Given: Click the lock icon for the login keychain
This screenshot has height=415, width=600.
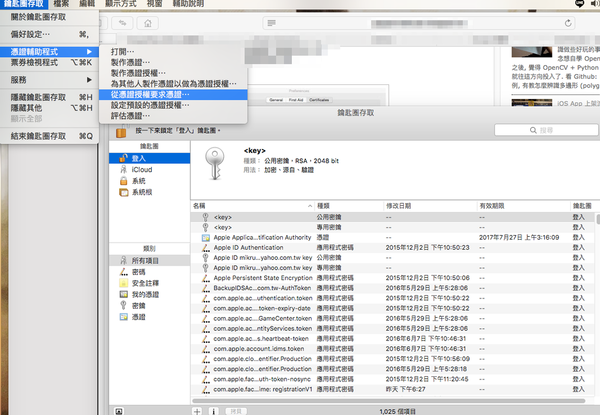Looking at the screenshot, I should click(x=121, y=132).
